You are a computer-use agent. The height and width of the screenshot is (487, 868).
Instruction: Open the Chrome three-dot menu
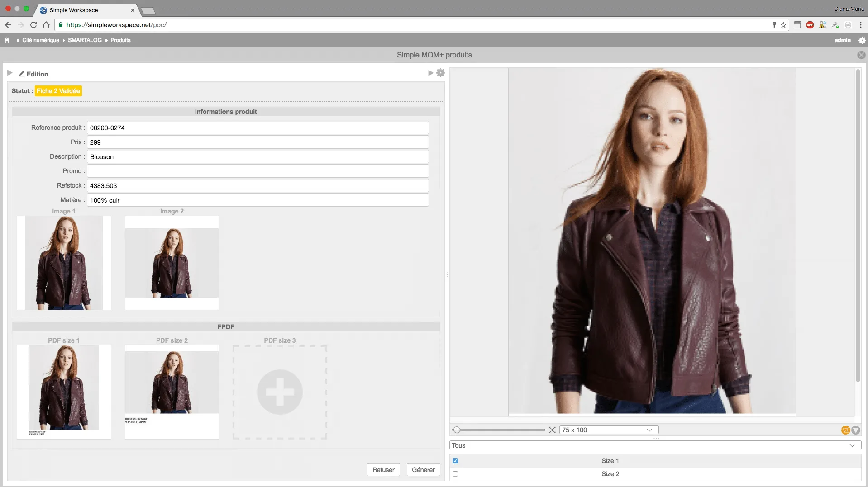(x=861, y=25)
